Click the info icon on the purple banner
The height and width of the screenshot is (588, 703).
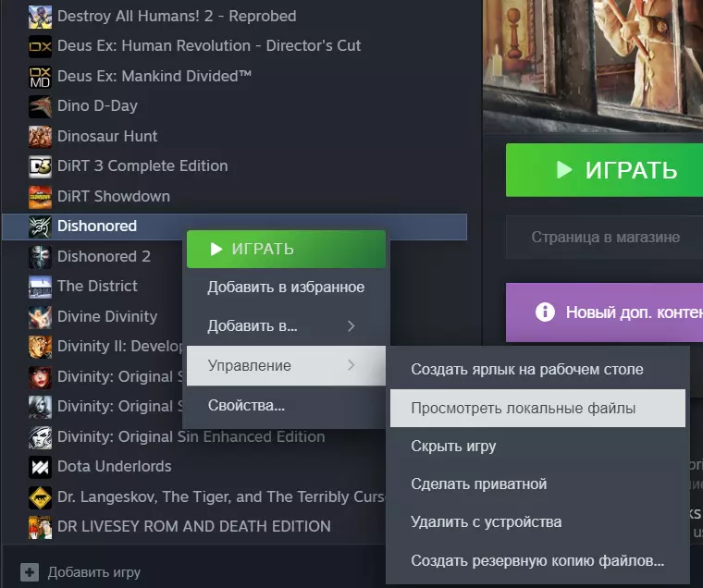pyautogui.click(x=545, y=312)
